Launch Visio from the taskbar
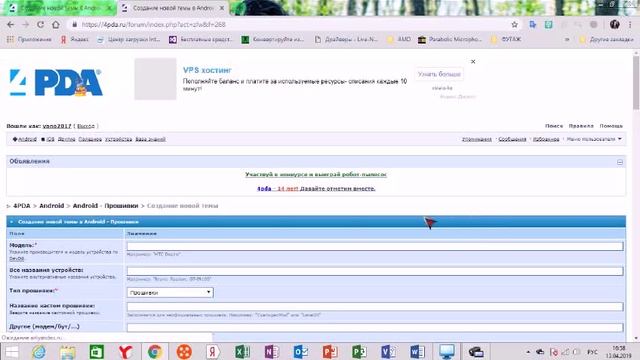The width and height of the screenshot is (640, 360). [x=388, y=352]
